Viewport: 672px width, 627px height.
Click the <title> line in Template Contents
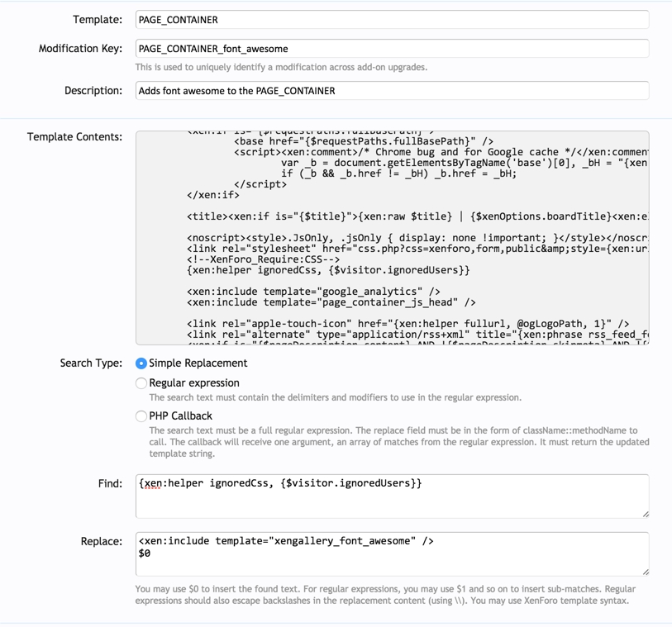[417, 216]
